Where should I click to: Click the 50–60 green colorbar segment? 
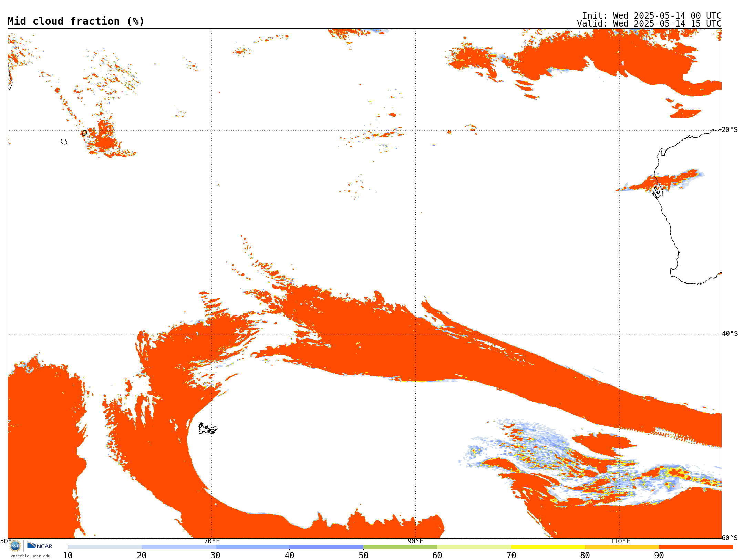pos(400,547)
